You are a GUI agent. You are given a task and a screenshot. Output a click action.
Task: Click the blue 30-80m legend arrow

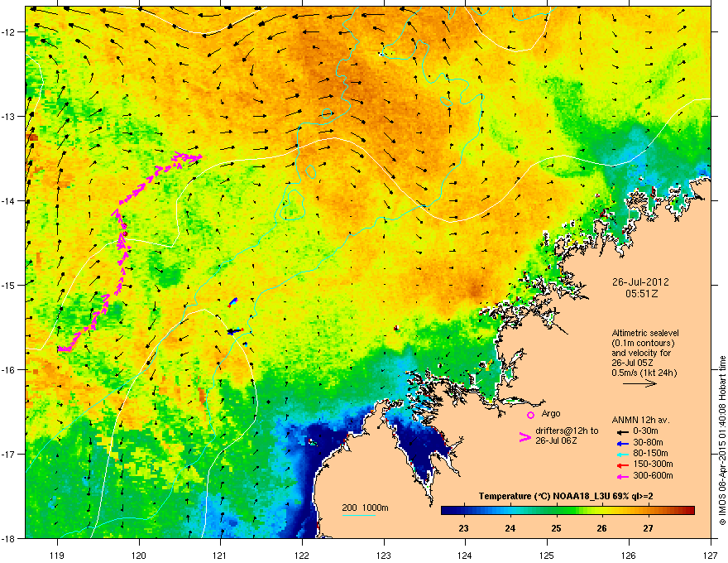pos(622,443)
